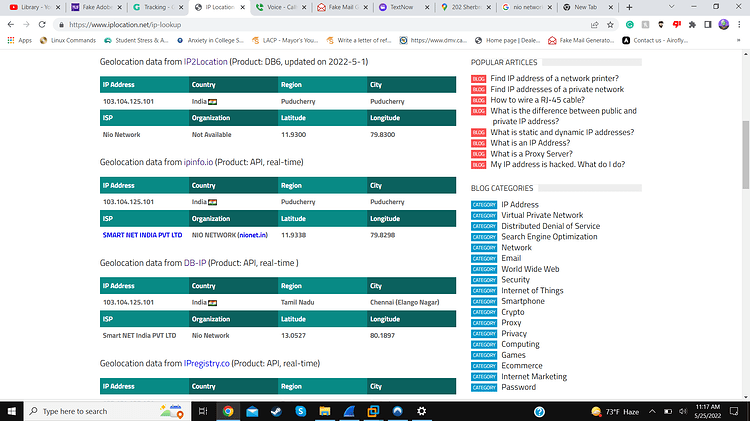Click the SMART NET INDIA PVT LTD link

tap(143, 235)
